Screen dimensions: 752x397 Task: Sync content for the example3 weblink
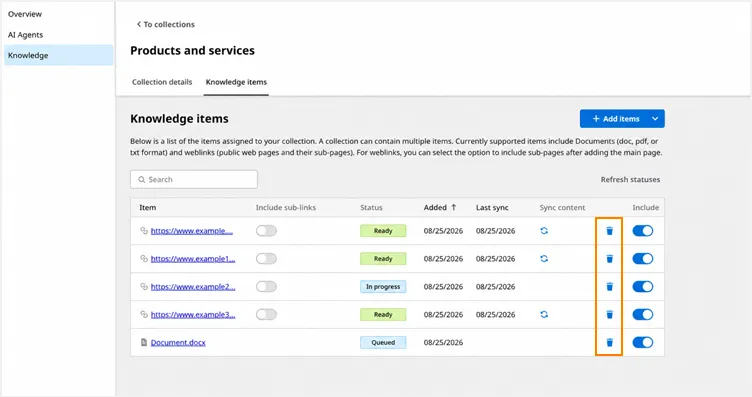[x=544, y=315]
